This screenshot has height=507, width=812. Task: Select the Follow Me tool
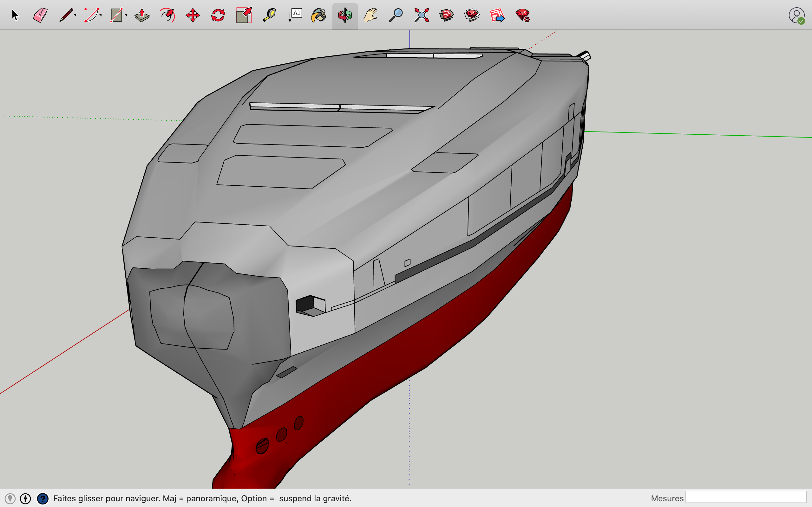click(168, 15)
